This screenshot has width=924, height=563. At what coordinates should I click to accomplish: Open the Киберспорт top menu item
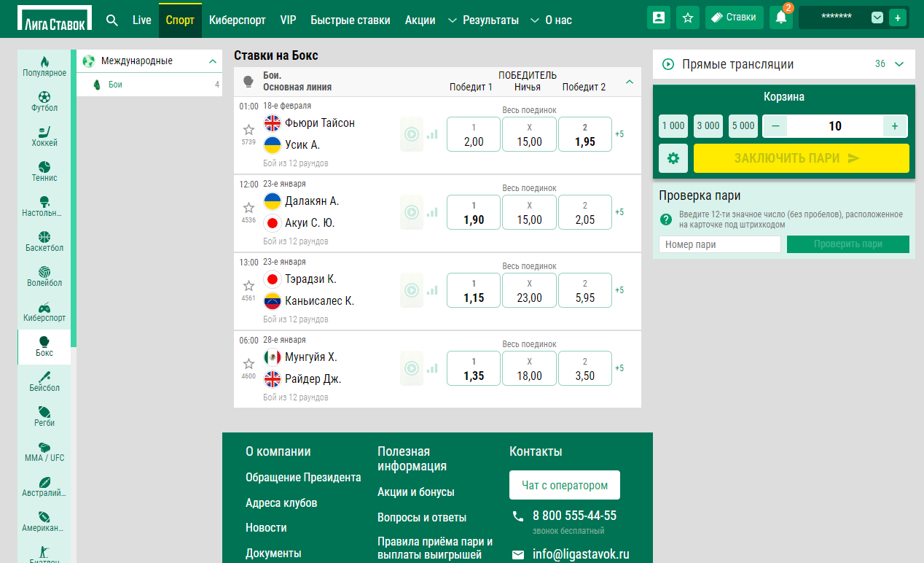coord(237,20)
